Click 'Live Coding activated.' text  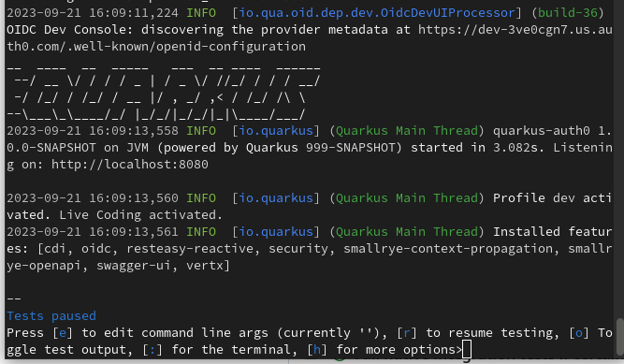point(141,215)
